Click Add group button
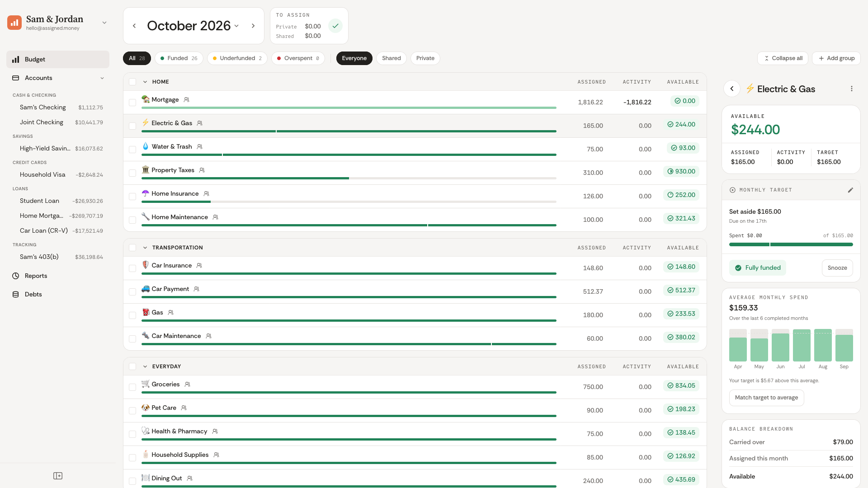 tap(836, 58)
